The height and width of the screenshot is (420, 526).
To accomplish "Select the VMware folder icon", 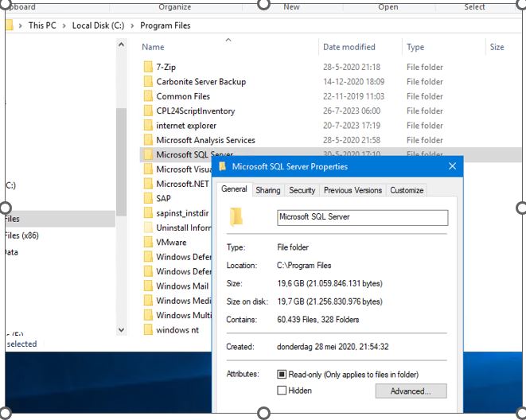I will coord(148,242).
